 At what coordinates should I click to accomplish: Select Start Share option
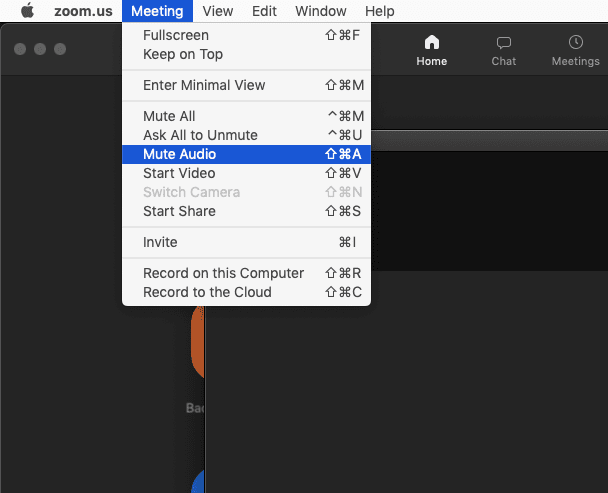click(x=246, y=211)
